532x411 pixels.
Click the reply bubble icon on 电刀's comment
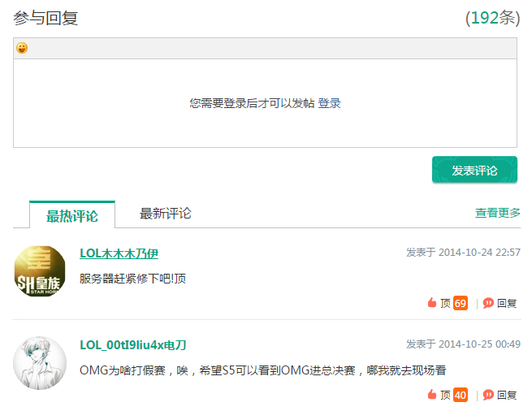488,395
